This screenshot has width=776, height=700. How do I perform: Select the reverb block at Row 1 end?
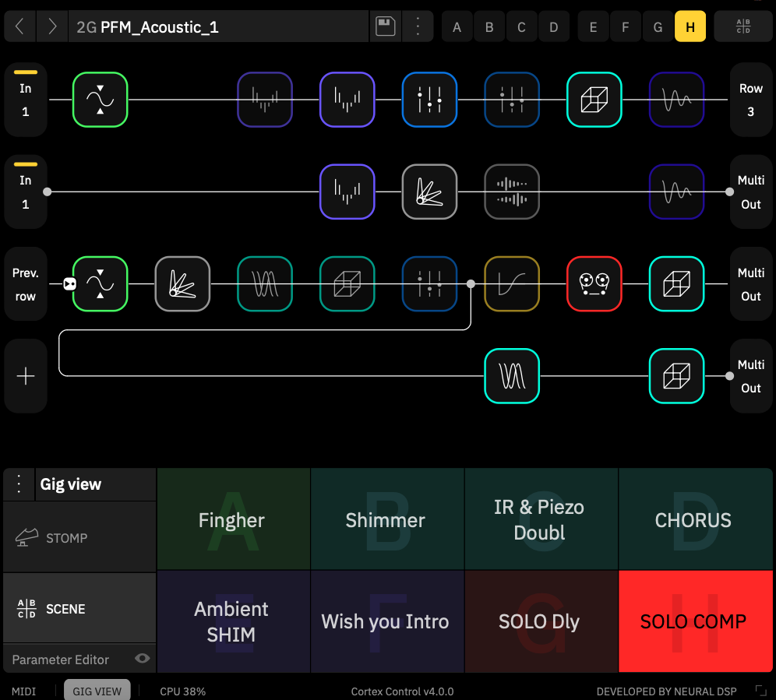[676, 101]
